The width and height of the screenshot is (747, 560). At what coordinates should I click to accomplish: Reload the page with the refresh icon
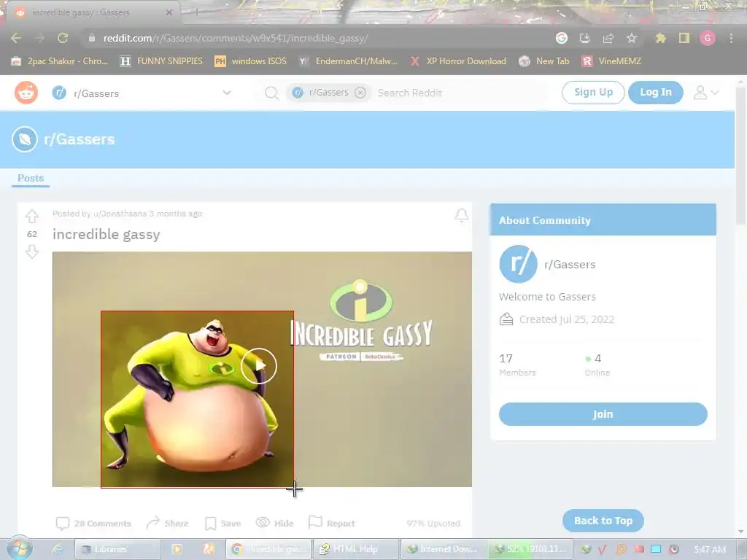[x=63, y=39]
